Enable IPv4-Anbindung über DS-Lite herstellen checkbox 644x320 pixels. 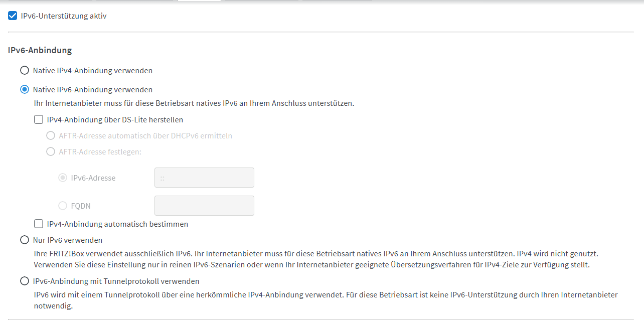click(x=39, y=119)
